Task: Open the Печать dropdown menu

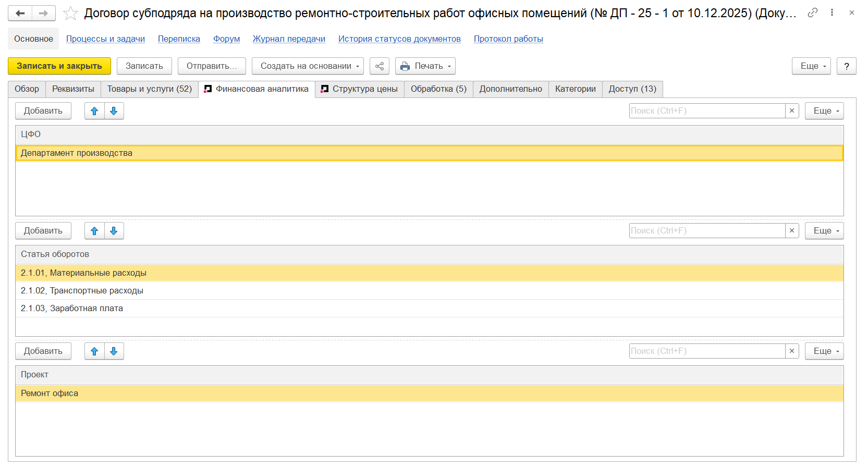Action: point(425,66)
